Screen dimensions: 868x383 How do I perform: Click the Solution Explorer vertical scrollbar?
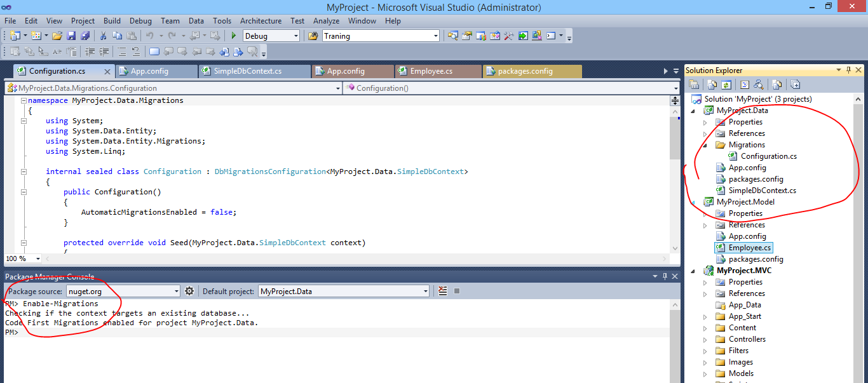click(859, 238)
